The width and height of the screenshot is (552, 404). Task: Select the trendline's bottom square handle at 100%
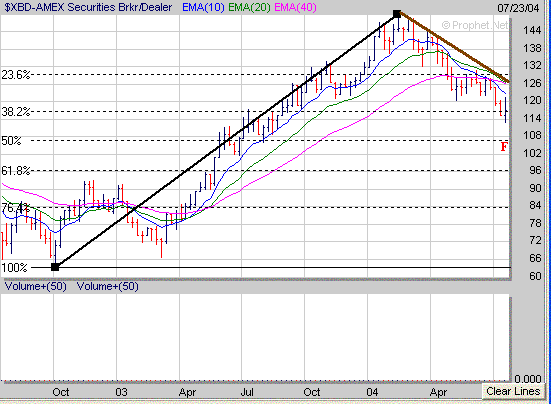point(55,267)
